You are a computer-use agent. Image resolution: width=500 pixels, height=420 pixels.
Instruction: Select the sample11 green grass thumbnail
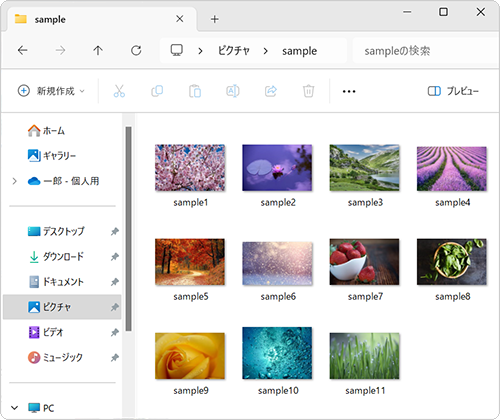364,356
